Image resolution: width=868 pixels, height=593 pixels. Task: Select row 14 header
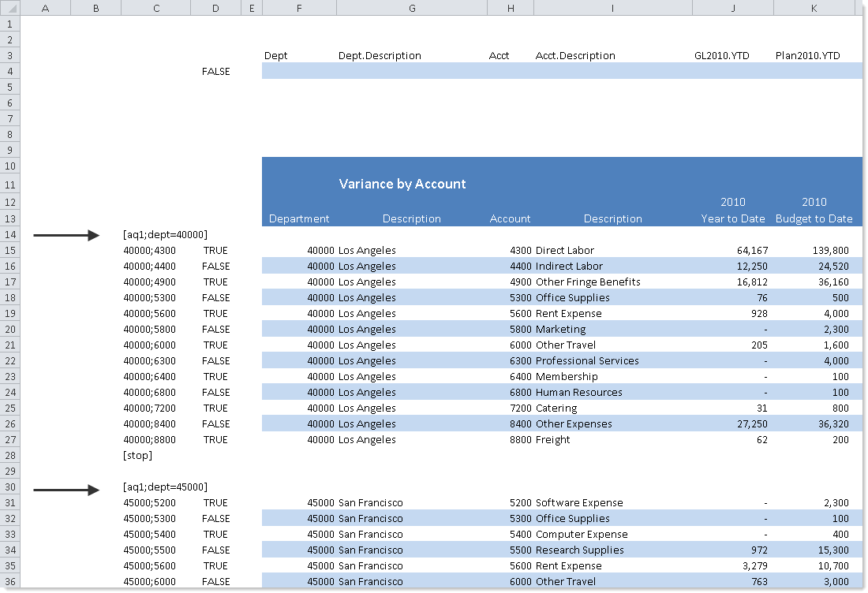[9, 235]
